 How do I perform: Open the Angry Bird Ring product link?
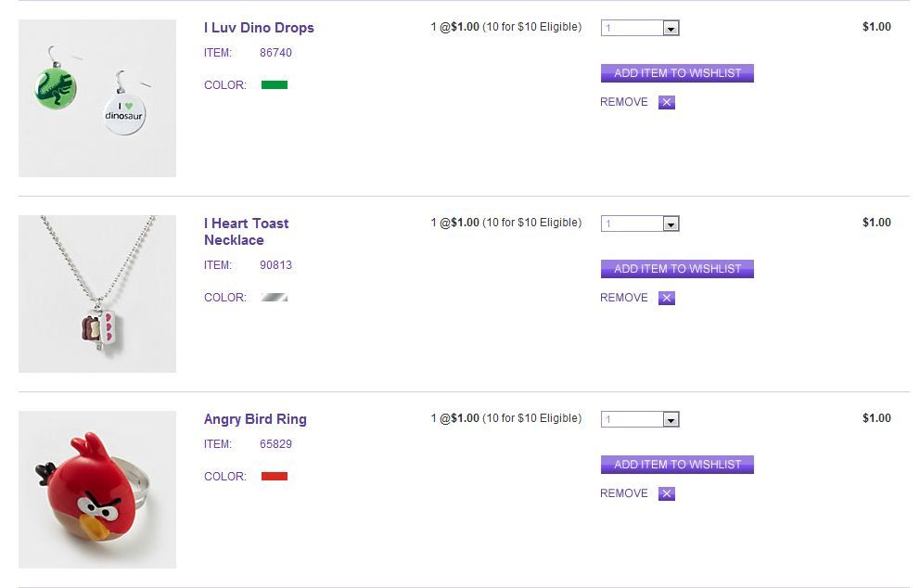point(255,419)
